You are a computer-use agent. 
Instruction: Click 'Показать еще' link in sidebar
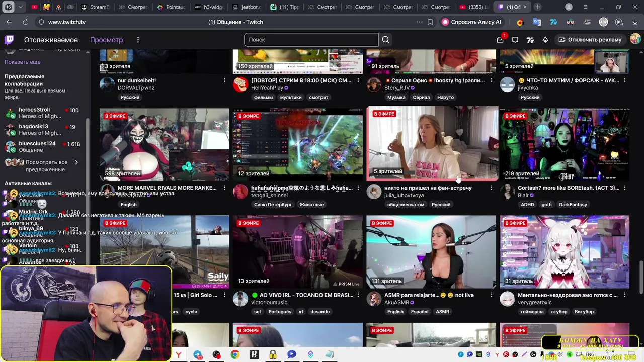[23, 62]
